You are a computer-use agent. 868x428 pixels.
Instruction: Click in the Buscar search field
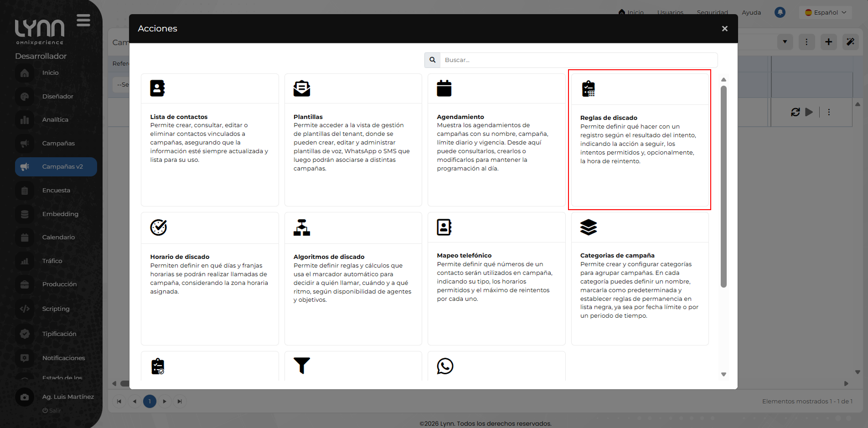click(579, 60)
